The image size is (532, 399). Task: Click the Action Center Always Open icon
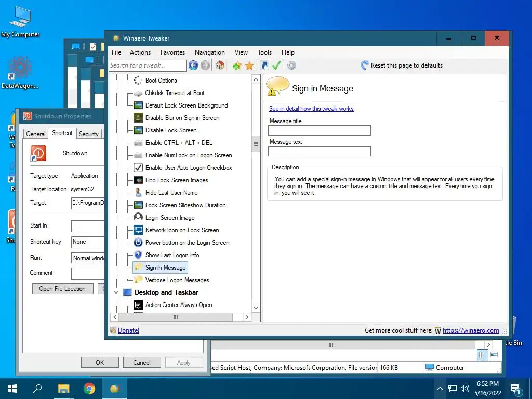pyautogui.click(x=138, y=304)
